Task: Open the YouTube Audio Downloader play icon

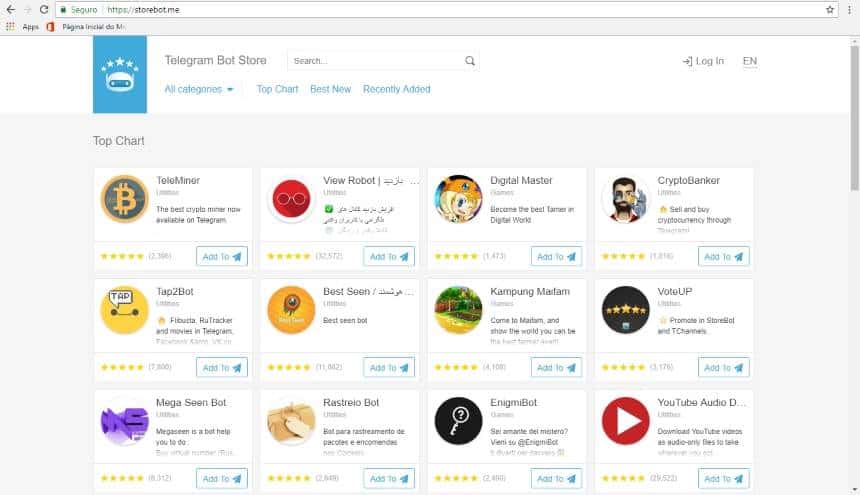Action: coord(626,421)
